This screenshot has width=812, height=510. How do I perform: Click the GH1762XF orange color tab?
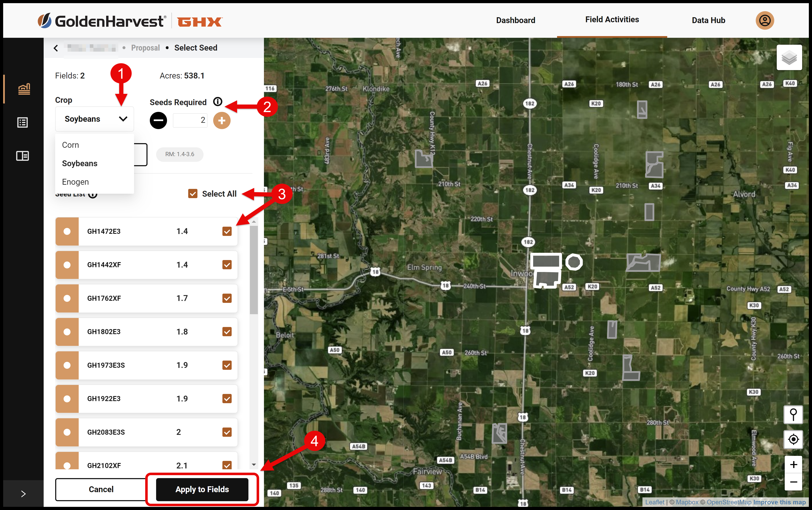pyautogui.click(x=67, y=298)
